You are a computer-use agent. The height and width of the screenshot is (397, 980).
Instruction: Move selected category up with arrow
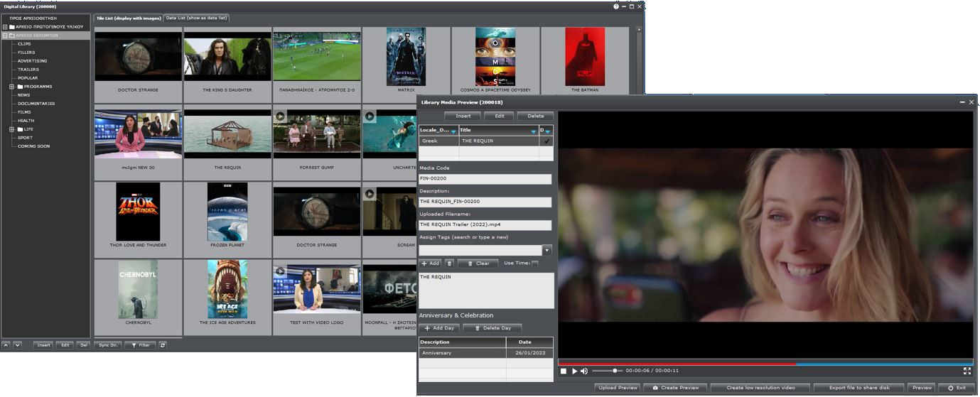click(6, 345)
